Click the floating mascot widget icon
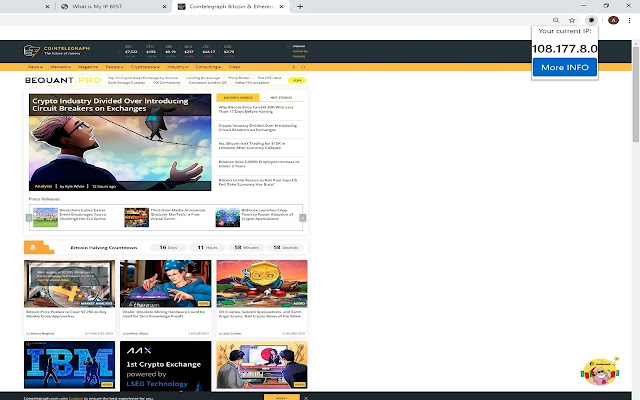This screenshot has height=400, width=640. tap(600, 371)
